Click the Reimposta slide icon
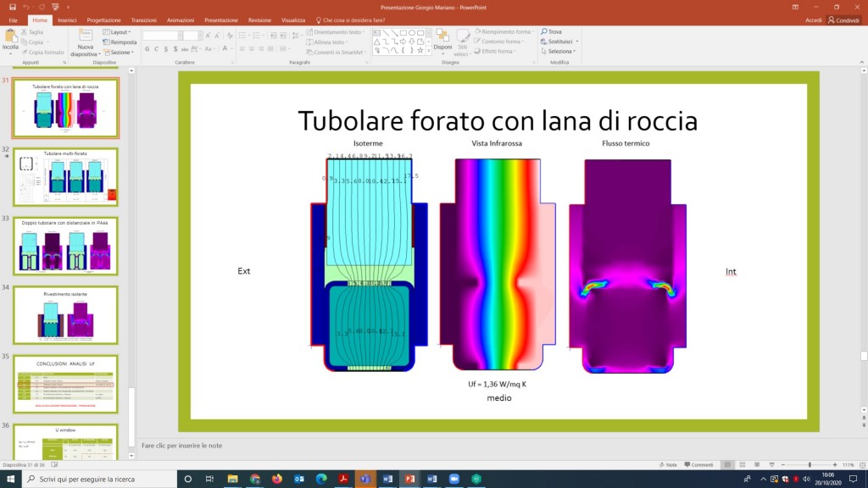This screenshot has height=488, width=868. pyautogui.click(x=105, y=42)
